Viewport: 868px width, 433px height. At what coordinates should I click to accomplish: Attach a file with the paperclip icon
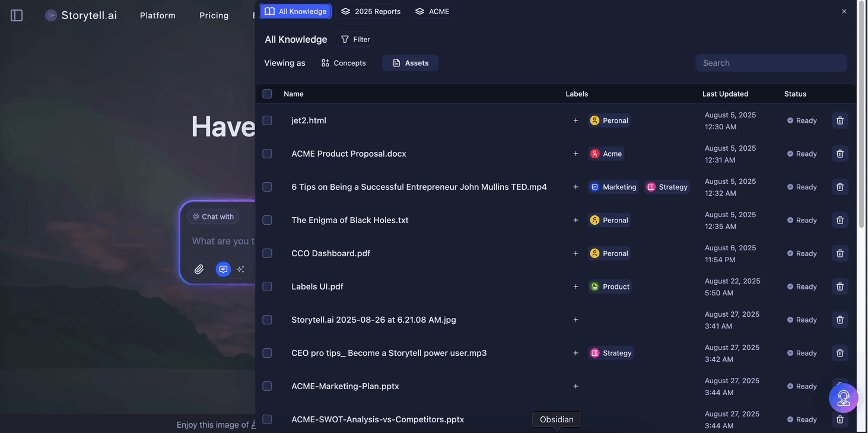click(x=199, y=269)
